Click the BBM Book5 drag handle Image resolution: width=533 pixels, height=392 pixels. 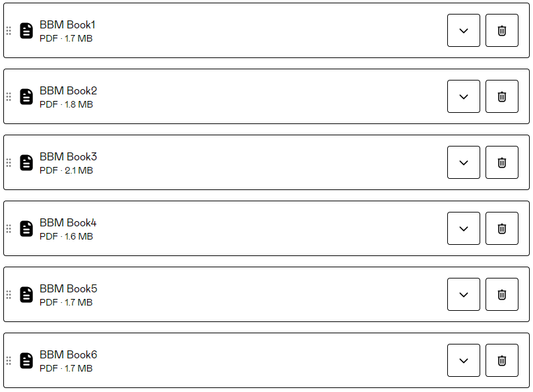click(9, 294)
